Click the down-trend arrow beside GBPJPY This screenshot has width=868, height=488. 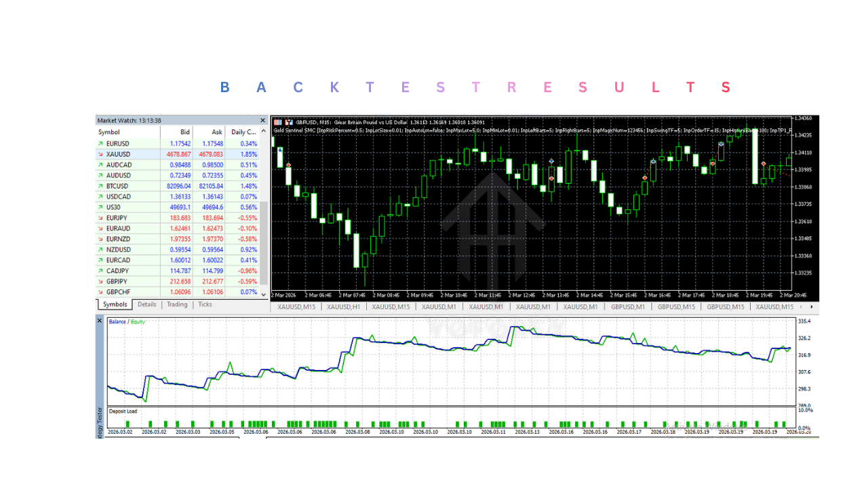coord(101,281)
